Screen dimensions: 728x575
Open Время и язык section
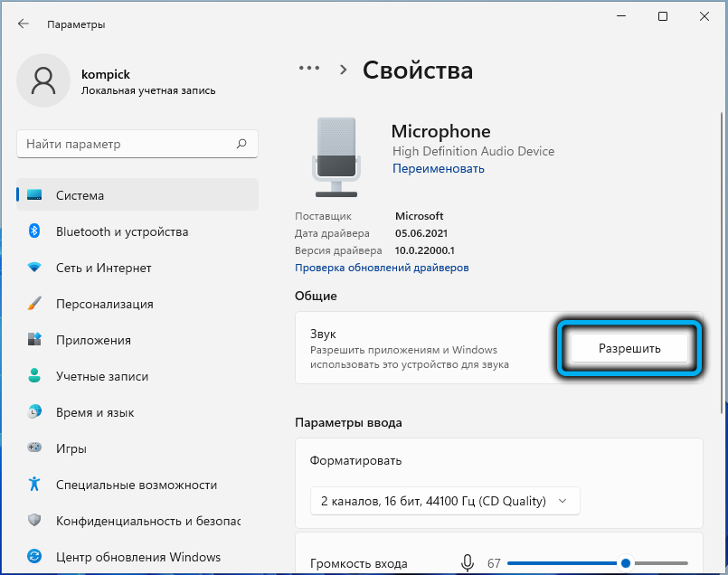[95, 412]
